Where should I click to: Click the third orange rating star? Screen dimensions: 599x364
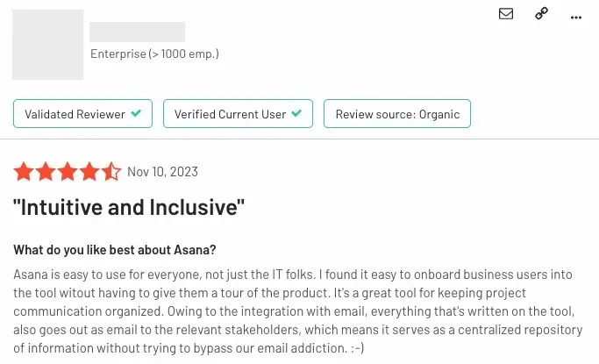[x=68, y=171]
